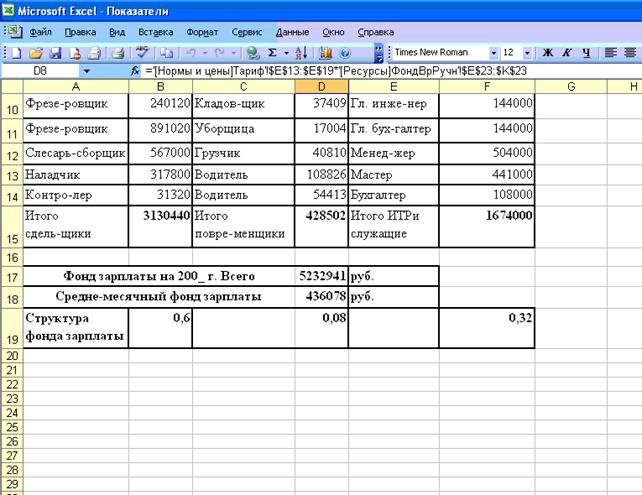This screenshot has height=495, width=642.
Task: Click the Excel document icon in menu bar
Action: (14, 32)
